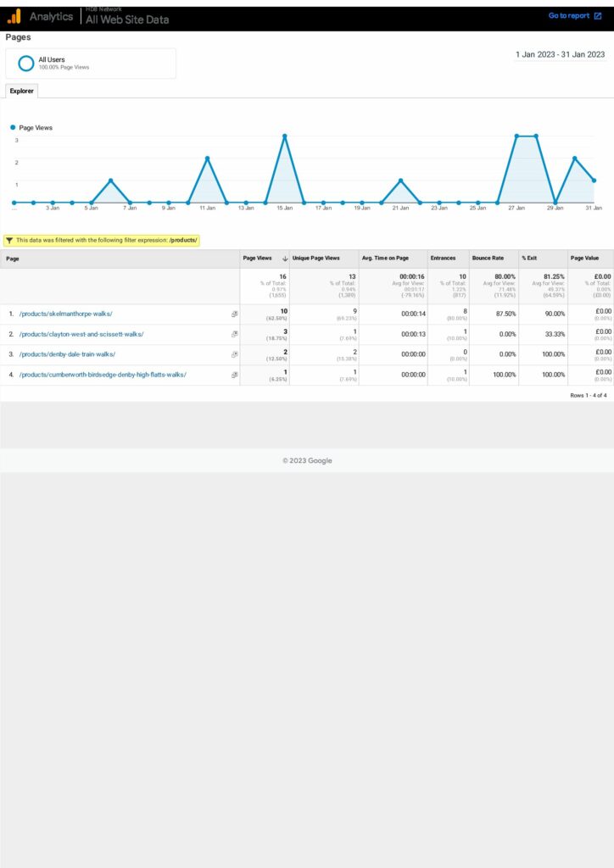Click popout icon for cumberworth-birdsedge row
Viewport: 614px width, 868px height.
[x=234, y=375]
